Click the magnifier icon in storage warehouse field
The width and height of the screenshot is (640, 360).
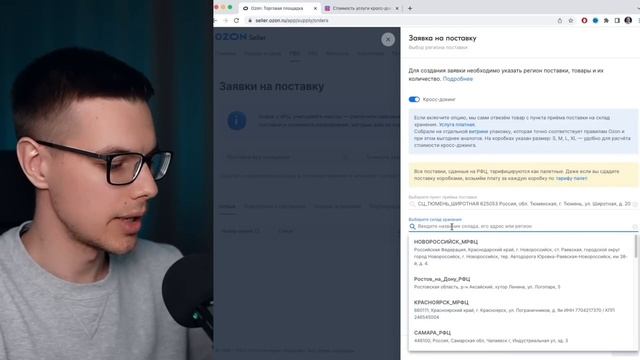412,226
